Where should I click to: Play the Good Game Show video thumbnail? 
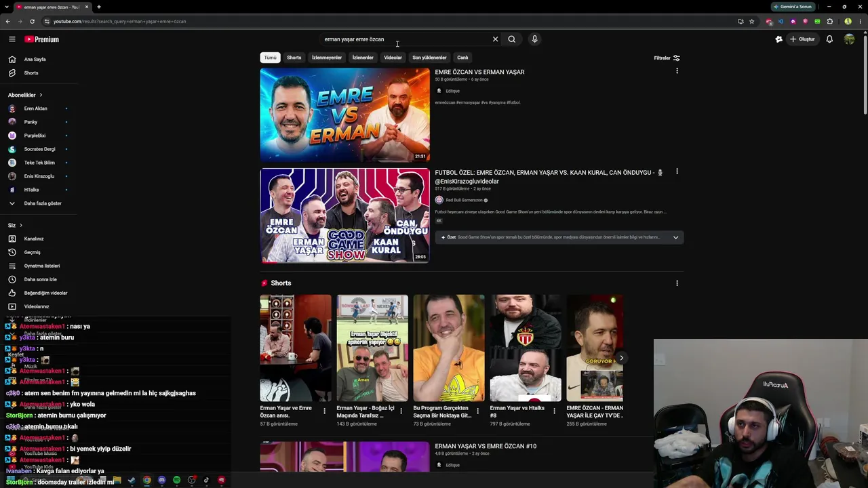tap(344, 216)
